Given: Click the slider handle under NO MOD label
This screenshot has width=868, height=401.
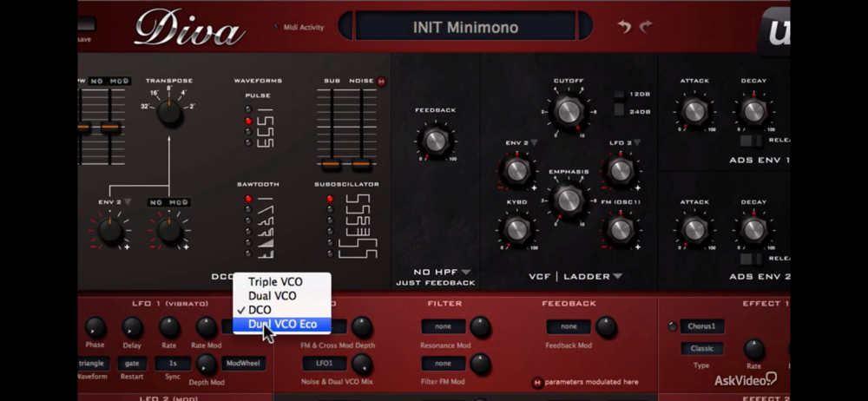Looking at the screenshot, I should tap(110, 128).
